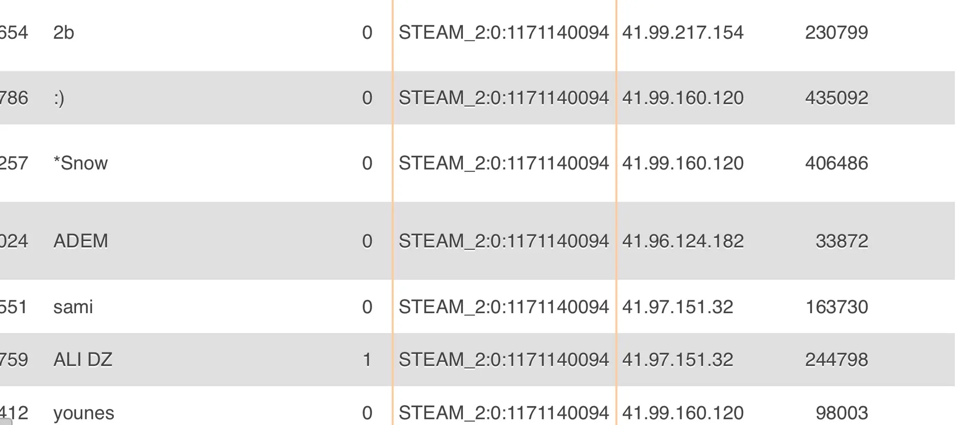Select the younes player name
980x425 pixels.
tap(84, 413)
